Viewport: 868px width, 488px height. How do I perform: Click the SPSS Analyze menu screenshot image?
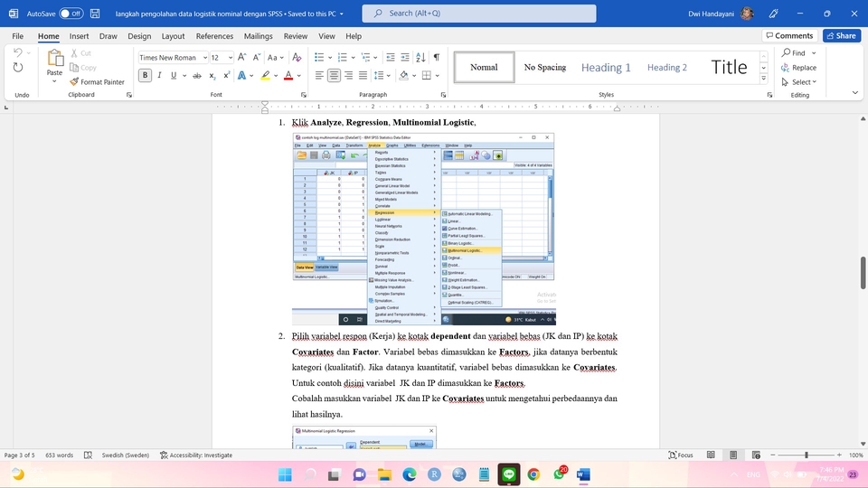coord(423,229)
